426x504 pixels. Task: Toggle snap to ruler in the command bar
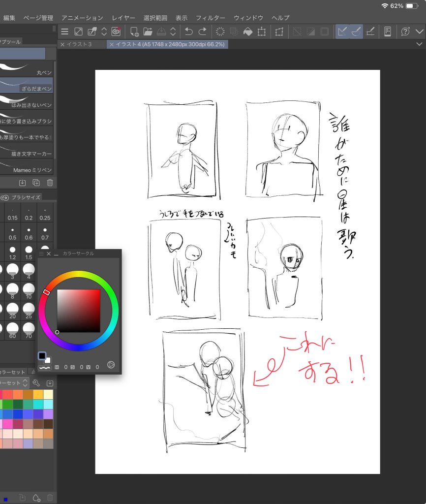click(x=342, y=31)
